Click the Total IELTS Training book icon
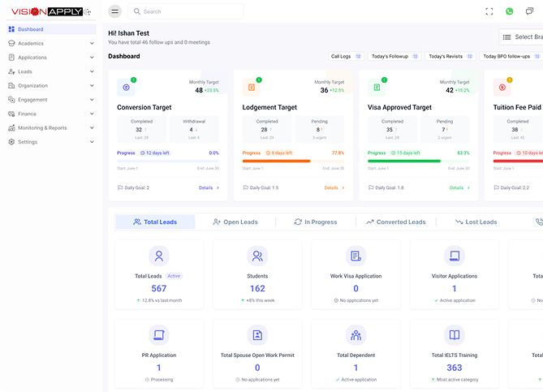 click(x=455, y=335)
